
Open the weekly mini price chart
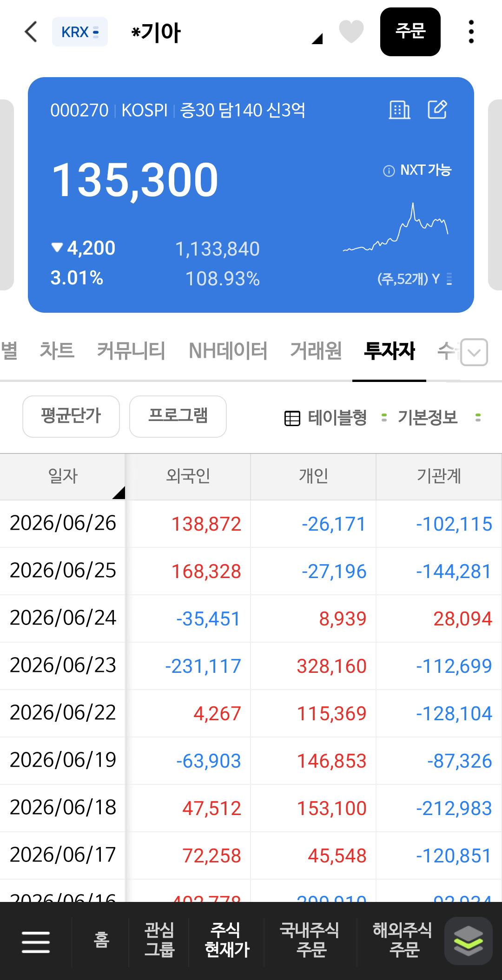pos(396,228)
